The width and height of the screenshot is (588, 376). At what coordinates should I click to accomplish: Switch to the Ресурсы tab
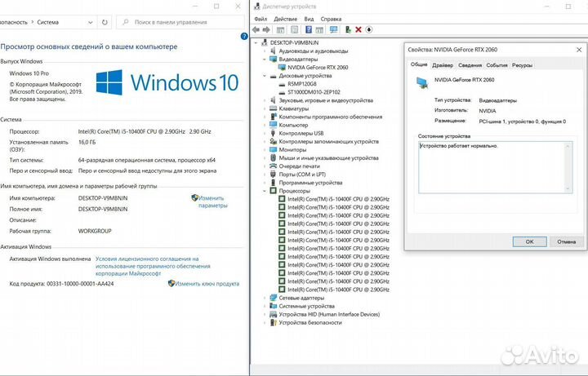[522, 65]
